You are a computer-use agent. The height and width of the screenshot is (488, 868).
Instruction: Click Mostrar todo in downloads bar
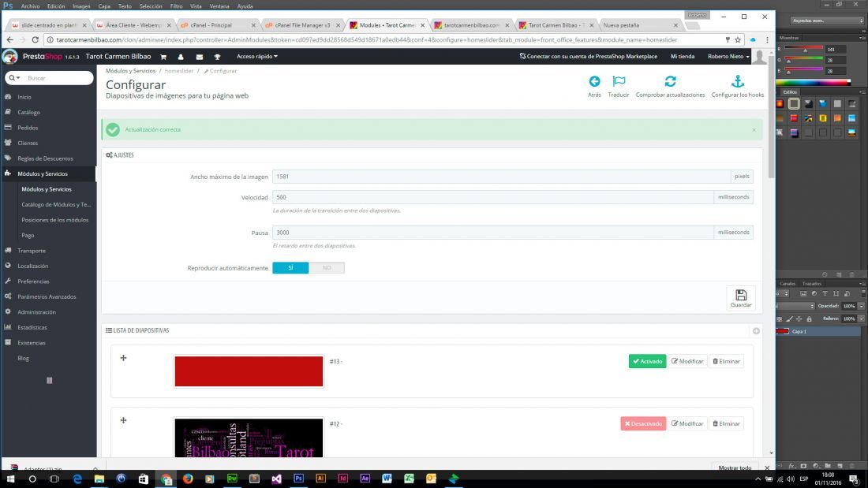point(735,468)
